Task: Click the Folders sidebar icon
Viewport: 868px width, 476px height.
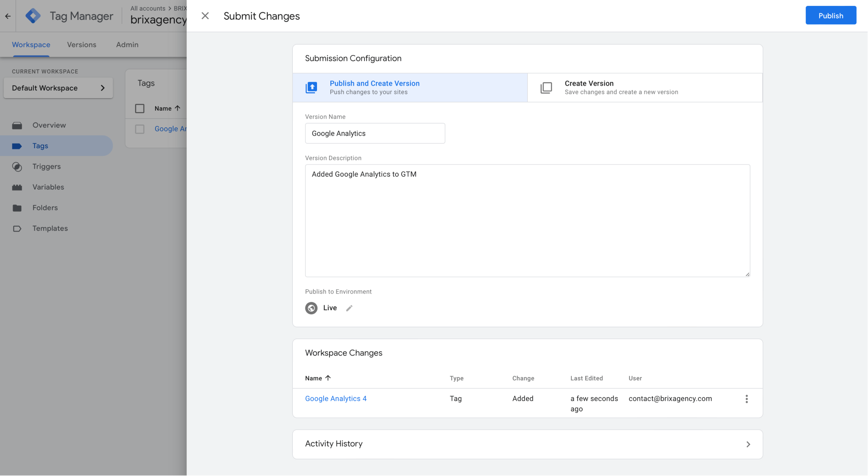Action: pyautogui.click(x=18, y=208)
